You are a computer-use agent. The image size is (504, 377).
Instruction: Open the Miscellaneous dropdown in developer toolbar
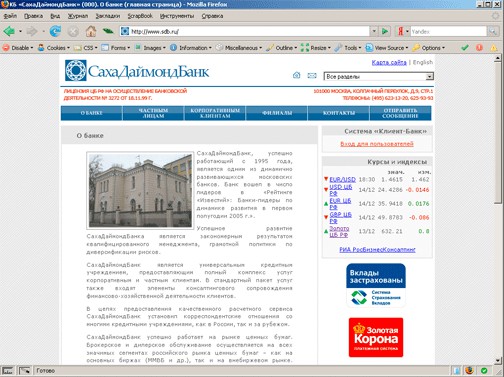pyautogui.click(x=239, y=48)
